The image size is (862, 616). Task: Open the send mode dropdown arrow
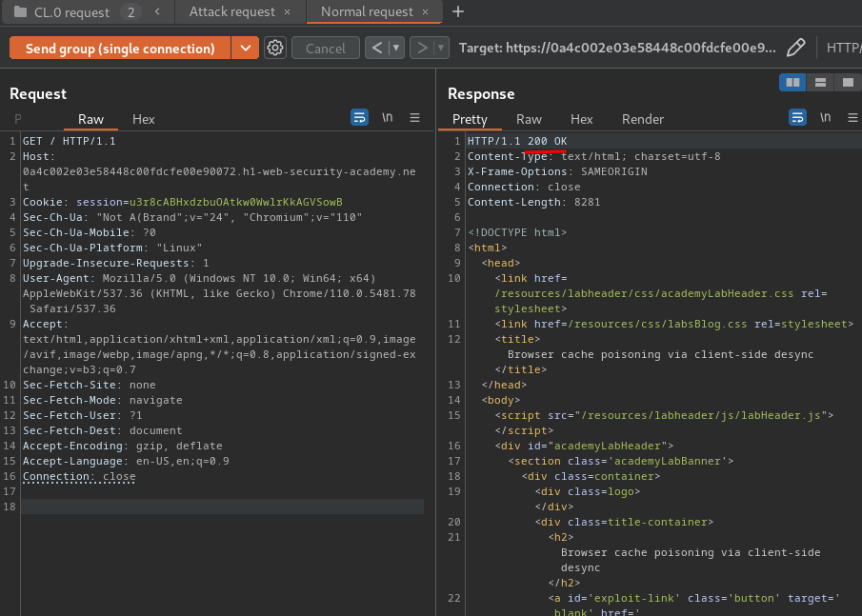click(245, 49)
